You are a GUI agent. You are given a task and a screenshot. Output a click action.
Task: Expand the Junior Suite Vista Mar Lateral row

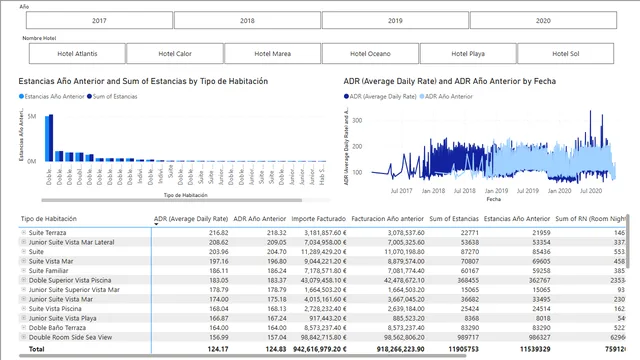pyautogui.click(x=24, y=242)
